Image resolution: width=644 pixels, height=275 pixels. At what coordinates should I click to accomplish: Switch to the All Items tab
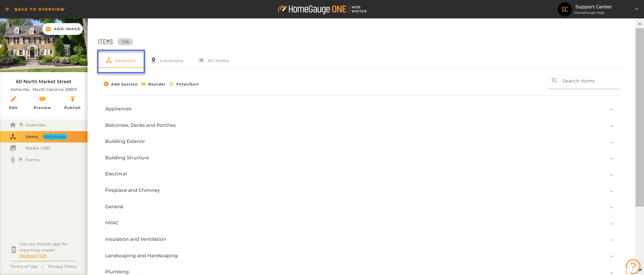213,61
